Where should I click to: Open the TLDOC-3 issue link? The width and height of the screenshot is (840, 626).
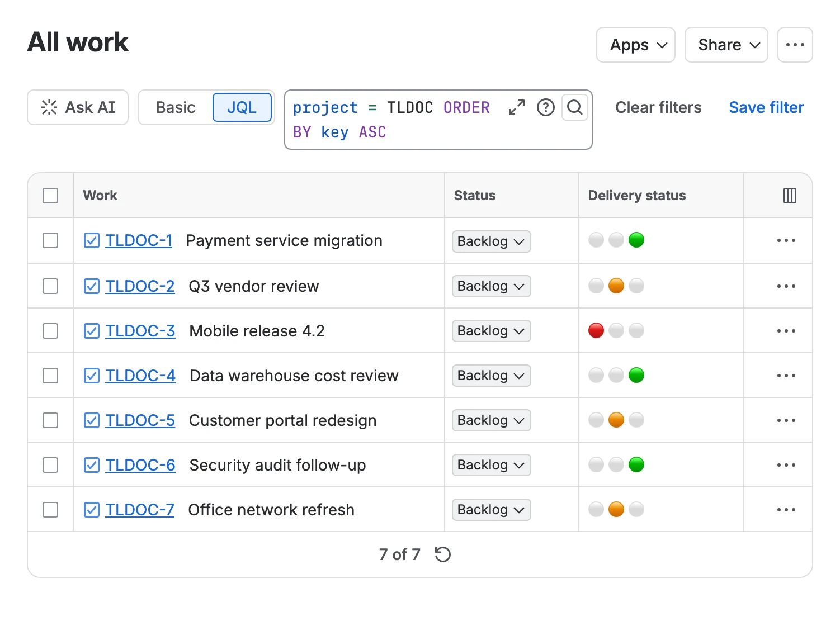[x=140, y=331]
